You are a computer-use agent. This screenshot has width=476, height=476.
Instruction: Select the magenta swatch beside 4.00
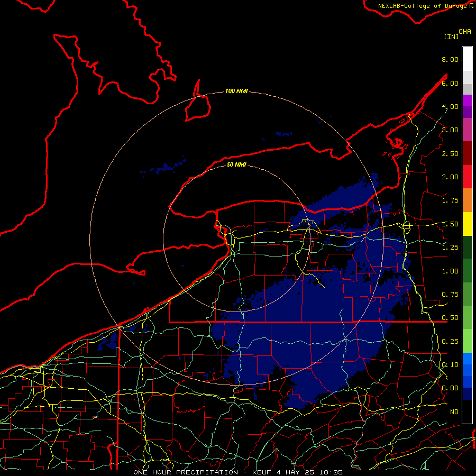(x=467, y=100)
